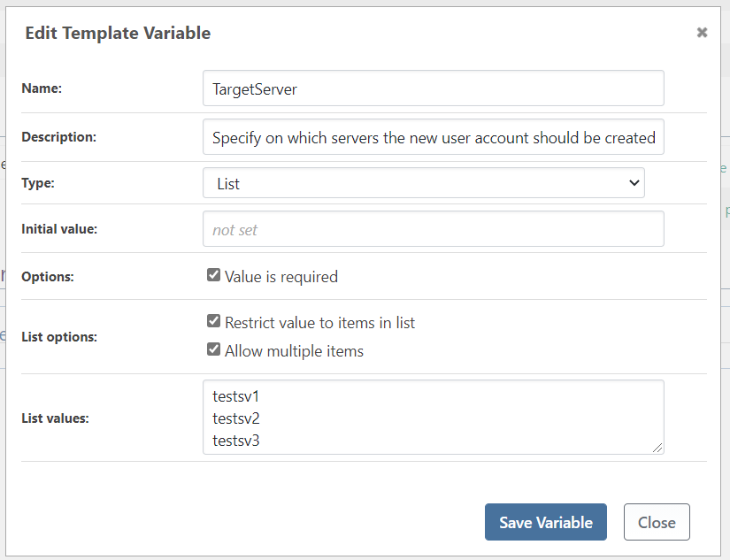Click into the Description text field
This screenshot has width=730, height=560.
click(x=433, y=138)
